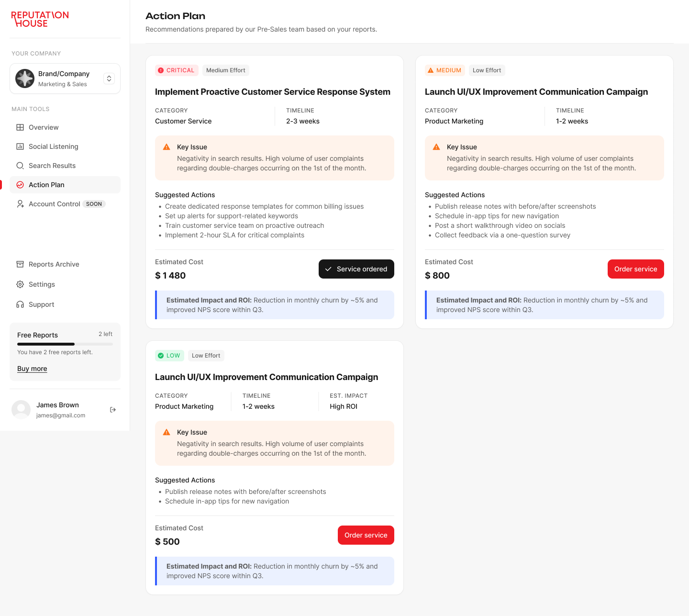689x616 pixels.
Task: Click the Brand/Company star avatar
Action: coord(25,78)
